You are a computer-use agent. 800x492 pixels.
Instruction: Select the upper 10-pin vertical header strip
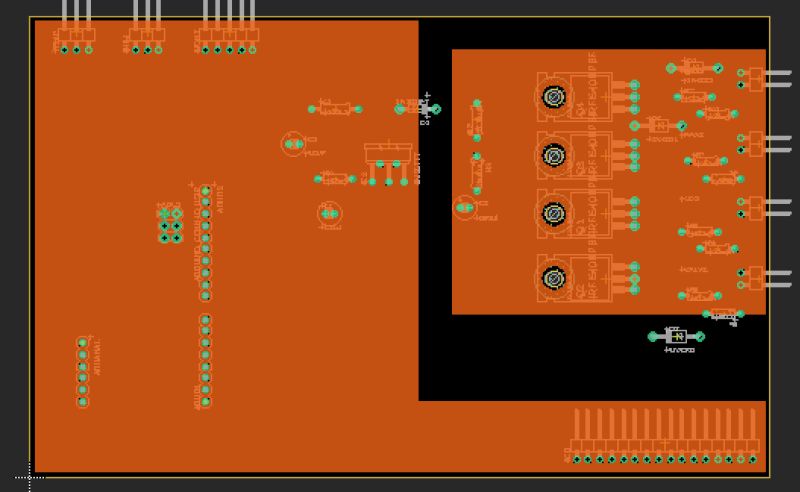[x=205, y=243]
